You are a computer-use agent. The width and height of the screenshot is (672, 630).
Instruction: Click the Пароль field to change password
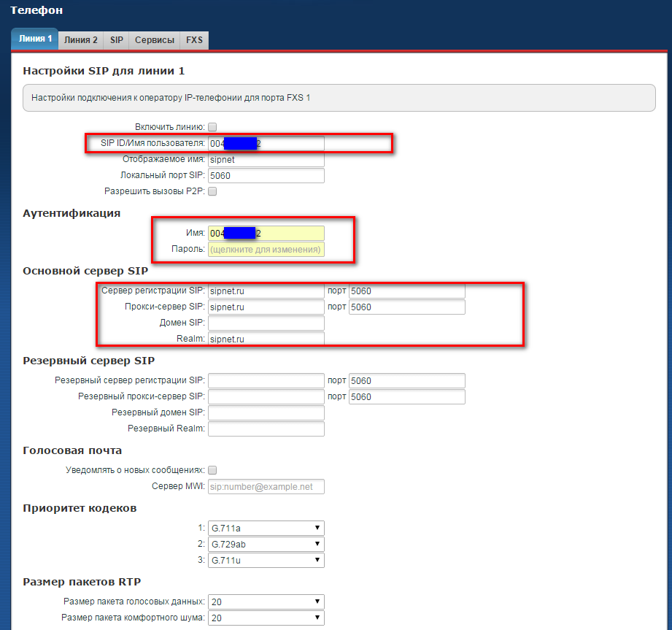tap(266, 250)
